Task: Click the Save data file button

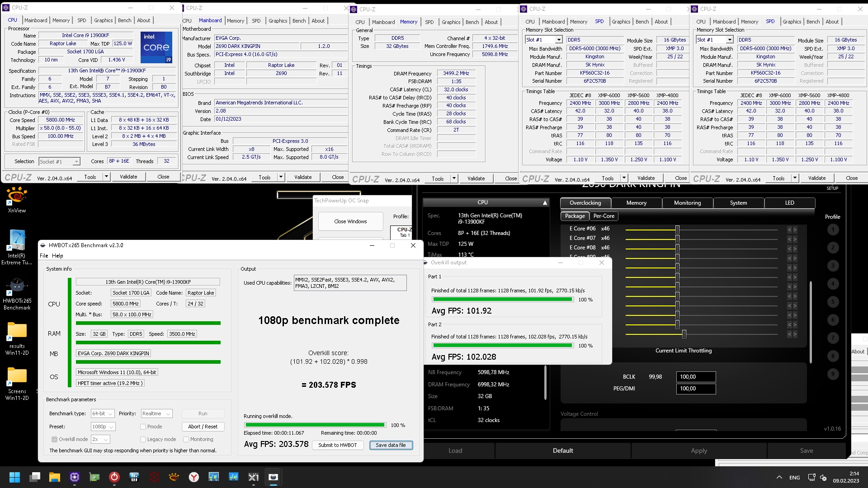Action: point(391,445)
